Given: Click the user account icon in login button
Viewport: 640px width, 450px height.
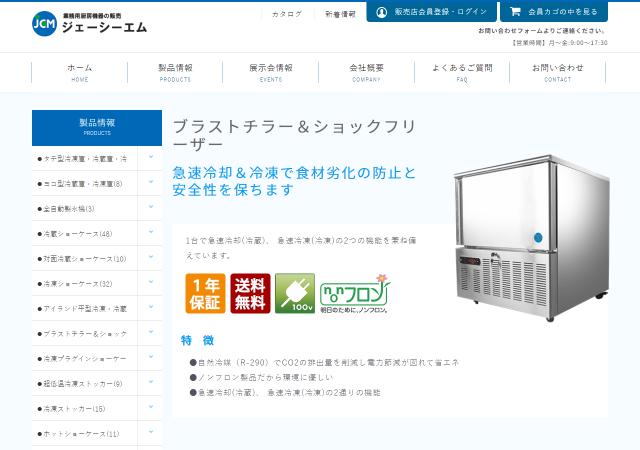Looking at the screenshot, I should coord(382,12).
